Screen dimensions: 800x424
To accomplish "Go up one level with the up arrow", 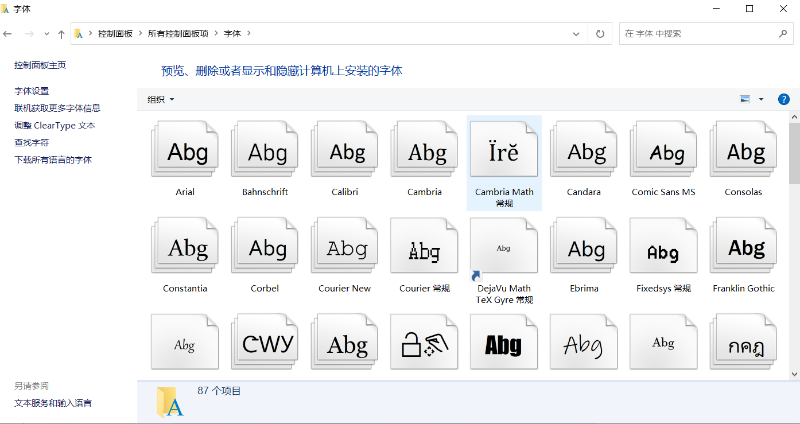I will coord(62,33).
